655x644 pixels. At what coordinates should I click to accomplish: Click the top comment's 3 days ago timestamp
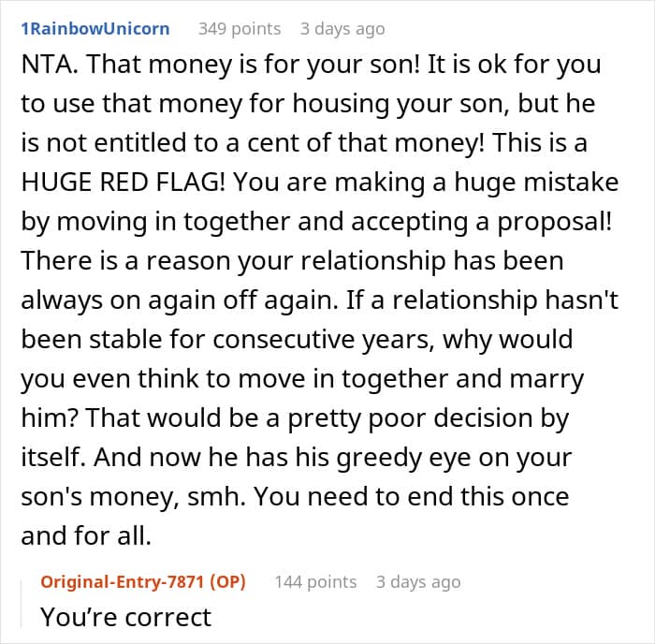pyautogui.click(x=342, y=28)
